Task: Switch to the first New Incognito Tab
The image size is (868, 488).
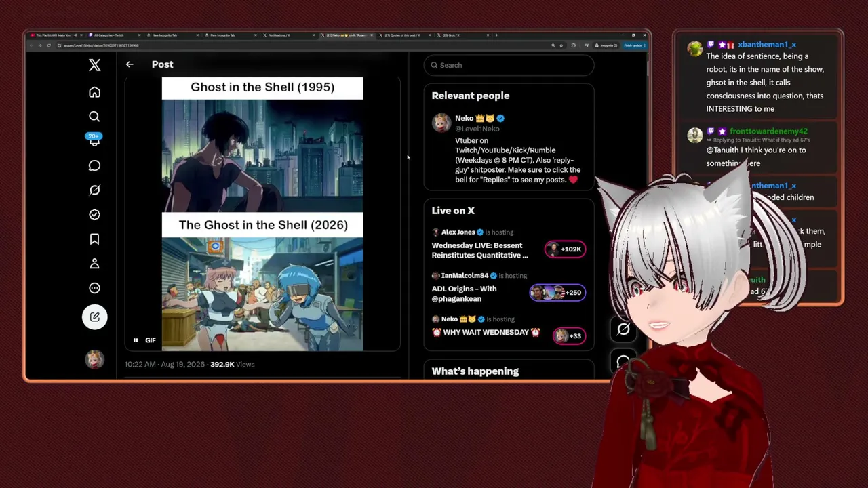Action: coord(172,35)
